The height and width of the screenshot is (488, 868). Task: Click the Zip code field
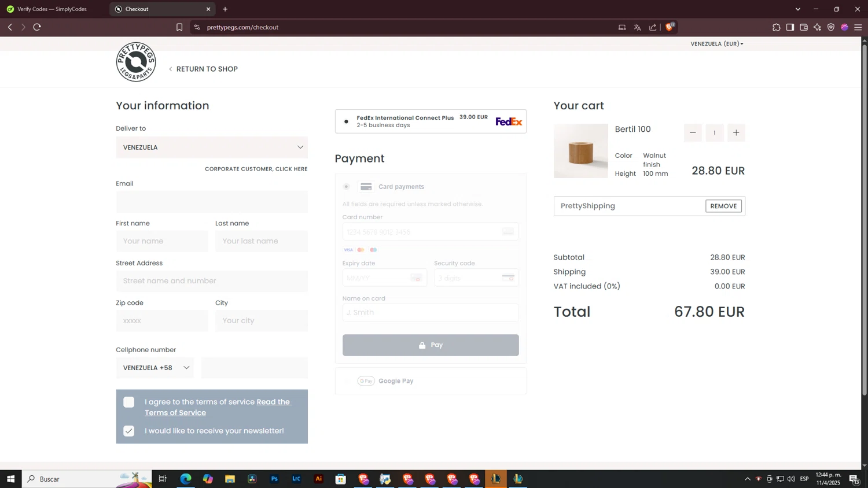(x=162, y=321)
